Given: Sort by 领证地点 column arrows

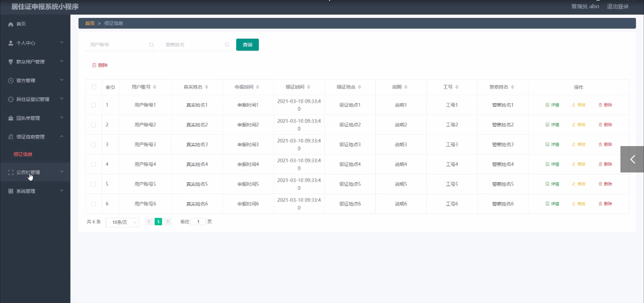Looking at the screenshot, I should pyautogui.click(x=360, y=87).
